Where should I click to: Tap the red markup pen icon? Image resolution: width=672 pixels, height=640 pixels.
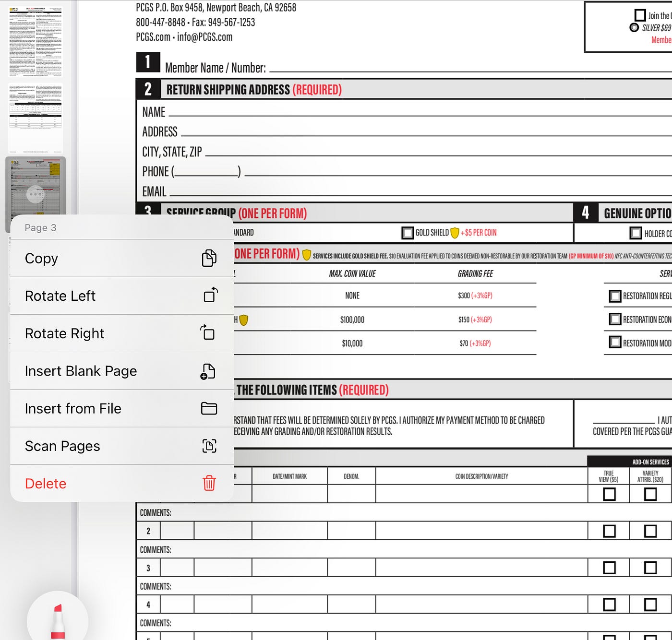click(58, 621)
